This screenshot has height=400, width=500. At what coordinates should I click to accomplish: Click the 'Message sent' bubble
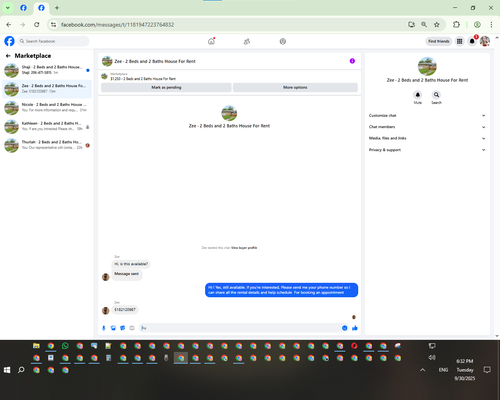(x=127, y=274)
